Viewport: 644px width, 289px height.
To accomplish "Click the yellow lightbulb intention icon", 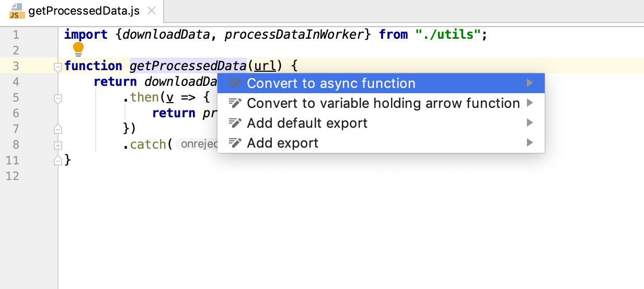I will tap(78, 49).
